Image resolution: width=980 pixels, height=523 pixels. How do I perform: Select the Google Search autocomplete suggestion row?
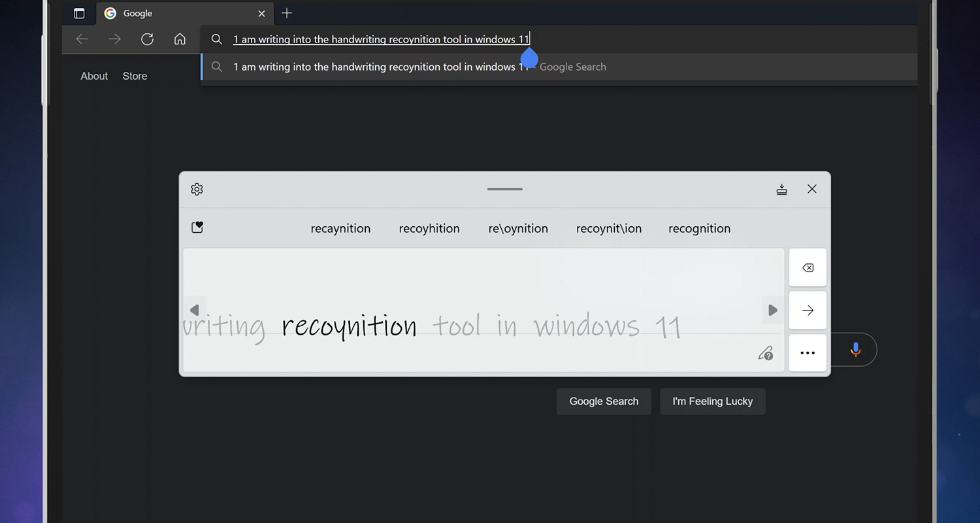coord(419,67)
